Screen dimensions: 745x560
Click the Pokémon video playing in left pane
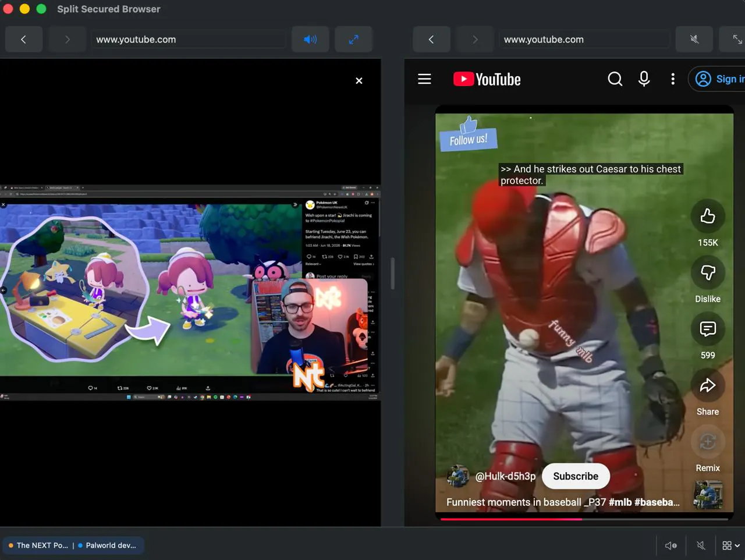point(190,293)
